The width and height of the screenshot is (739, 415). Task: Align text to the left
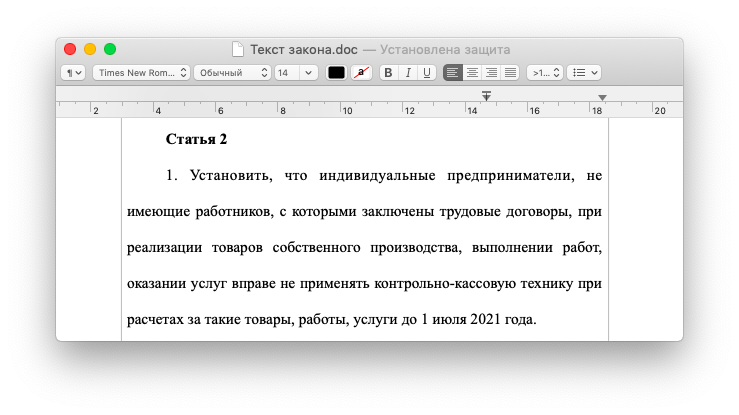coord(453,73)
